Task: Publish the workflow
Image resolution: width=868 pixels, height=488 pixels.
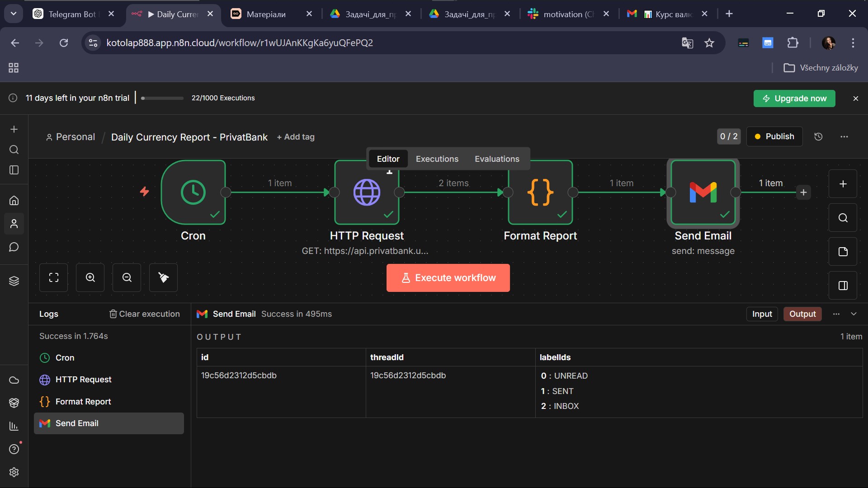Action: (x=774, y=136)
